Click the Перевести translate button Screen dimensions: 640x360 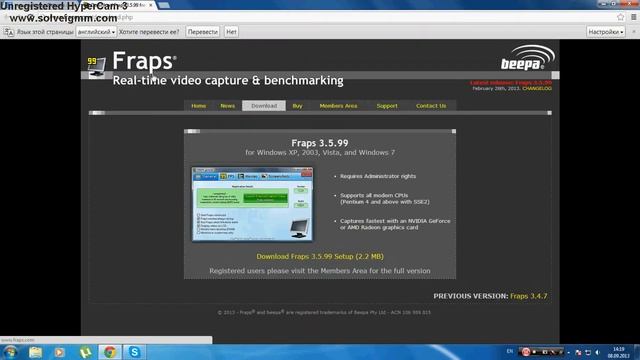point(202,32)
